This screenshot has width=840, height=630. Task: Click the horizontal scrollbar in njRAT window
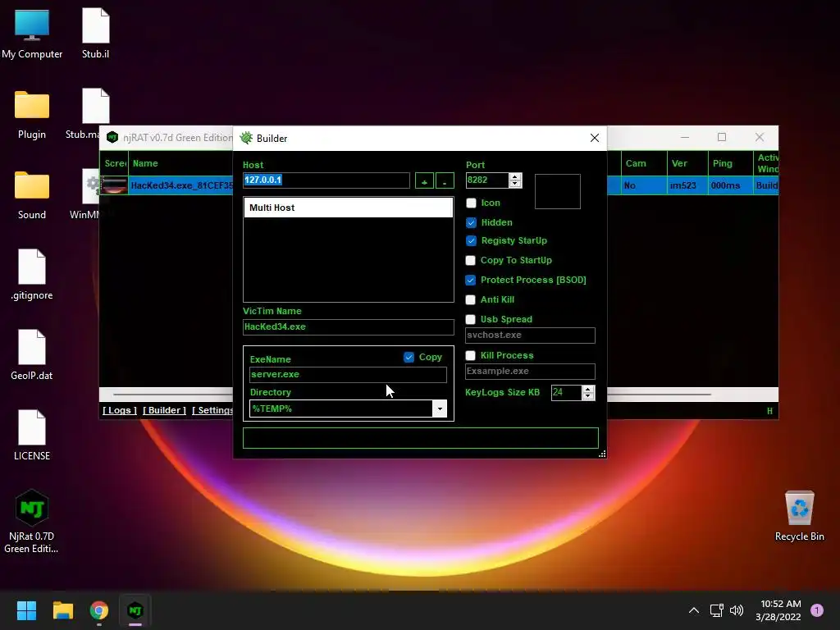[x=439, y=395]
